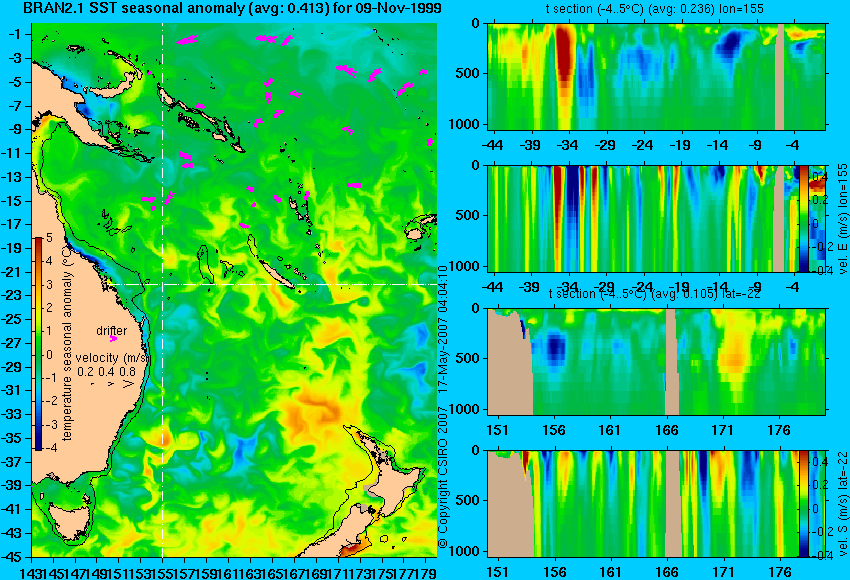Viewport: 850px width, 580px height.
Task: Click the dark red warm column in the lon=155 temperature section
Action: [565, 57]
